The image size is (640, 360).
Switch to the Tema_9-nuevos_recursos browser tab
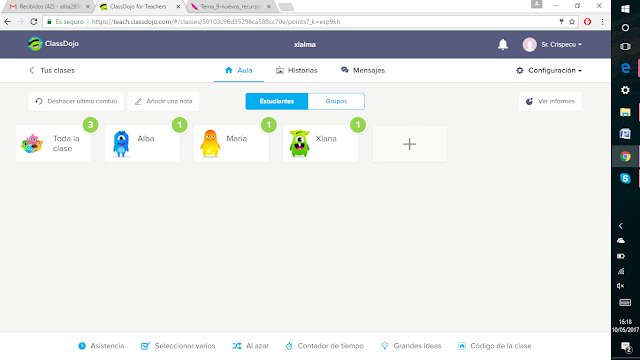click(x=231, y=7)
